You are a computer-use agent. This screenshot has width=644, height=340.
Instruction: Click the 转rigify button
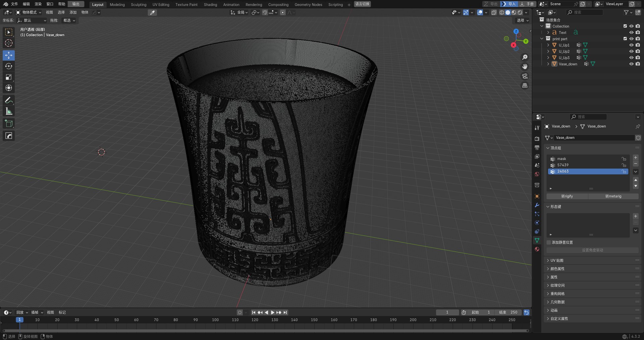[x=567, y=196]
